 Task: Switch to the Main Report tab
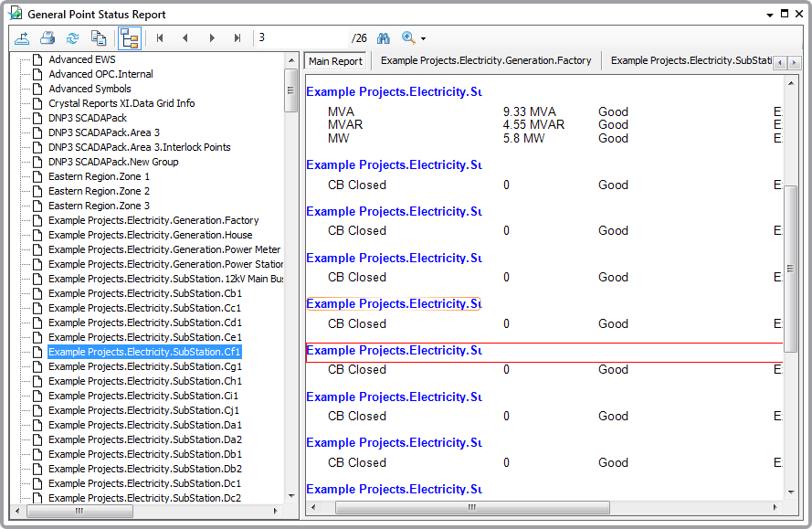pyautogui.click(x=335, y=61)
